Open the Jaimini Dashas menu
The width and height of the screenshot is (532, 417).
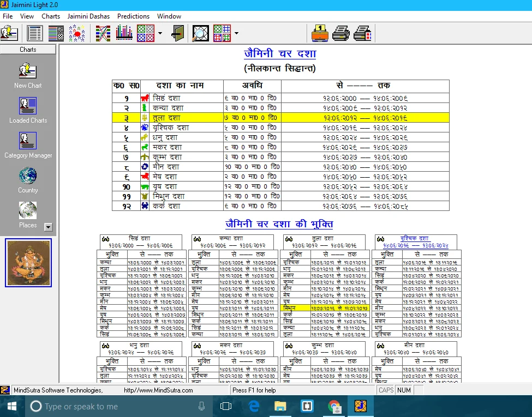pos(88,16)
